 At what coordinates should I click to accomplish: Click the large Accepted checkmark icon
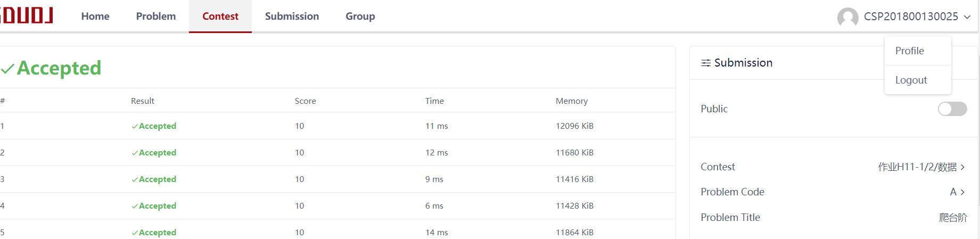7,69
